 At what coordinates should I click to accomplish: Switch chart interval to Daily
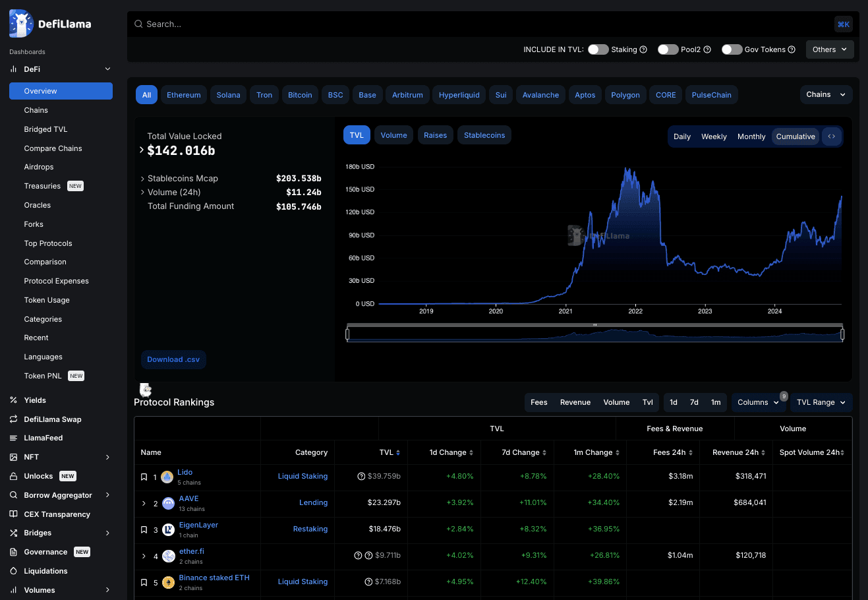(x=682, y=136)
